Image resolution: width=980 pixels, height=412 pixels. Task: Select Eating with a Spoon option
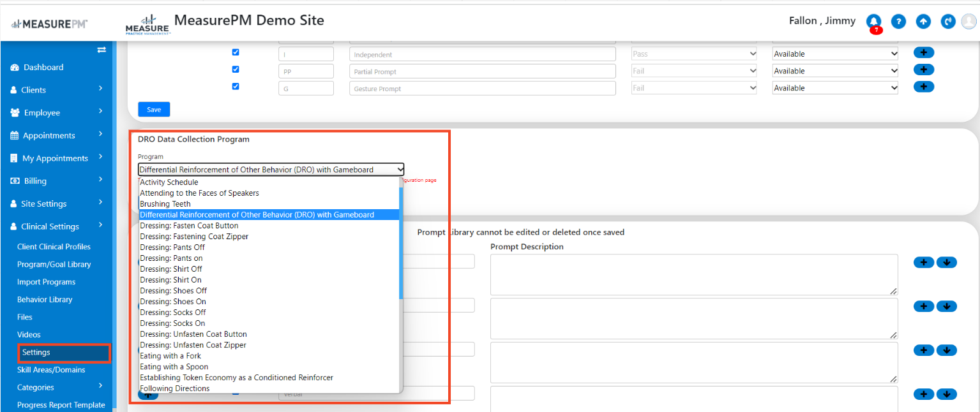click(x=269, y=367)
